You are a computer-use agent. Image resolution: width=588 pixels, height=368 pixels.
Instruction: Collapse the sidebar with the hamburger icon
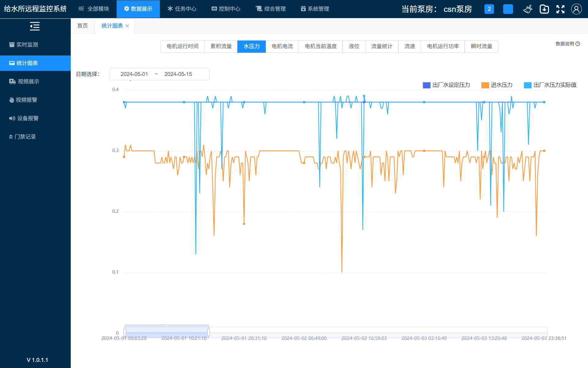pos(35,26)
